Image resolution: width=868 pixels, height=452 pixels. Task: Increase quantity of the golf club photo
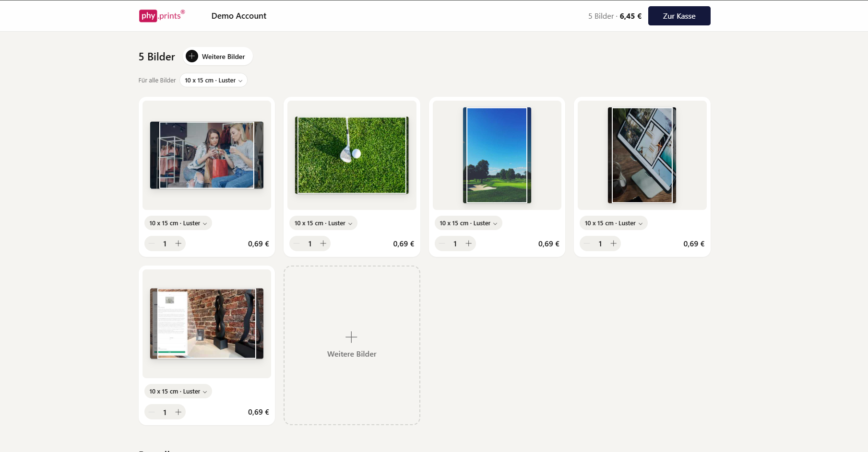[323, 243]
